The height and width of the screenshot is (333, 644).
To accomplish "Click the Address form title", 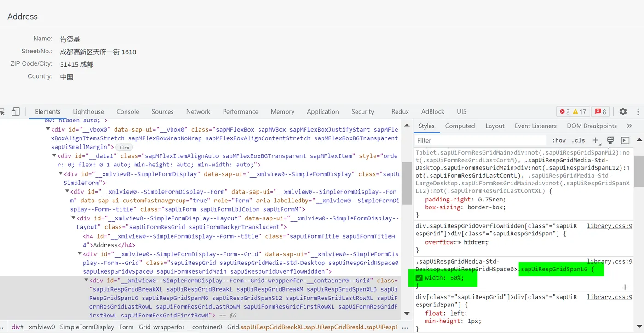I will tap(23, 17).
